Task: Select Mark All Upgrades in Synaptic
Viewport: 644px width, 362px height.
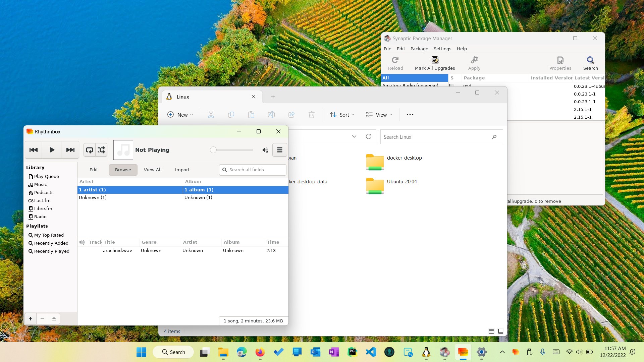Action: (x=435, y=63)
